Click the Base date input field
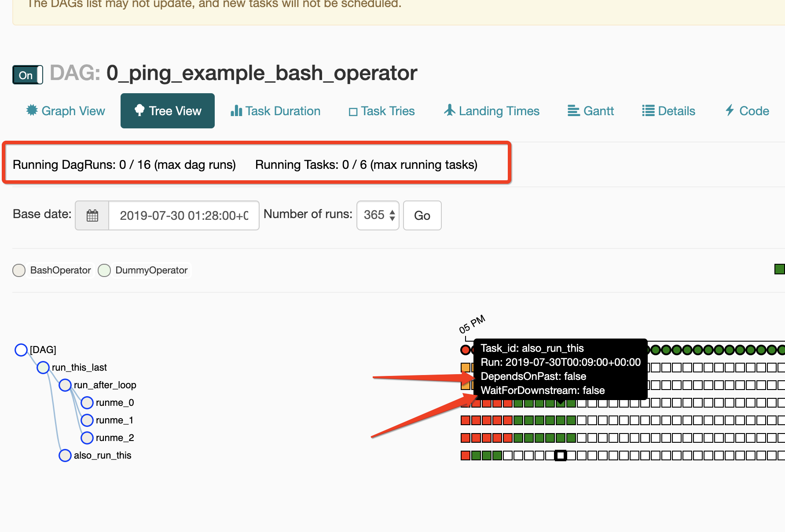Image resolution: width=785 pixels, height=532 pixels. pos(184,215)
